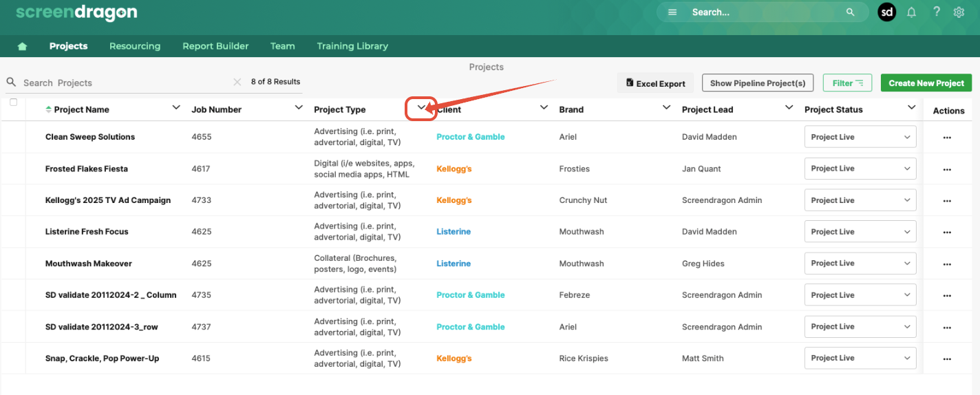Open actions menu for Listerine Fresh Focus
The width and height of the screenshot is (980, 395).
(947, 232)
